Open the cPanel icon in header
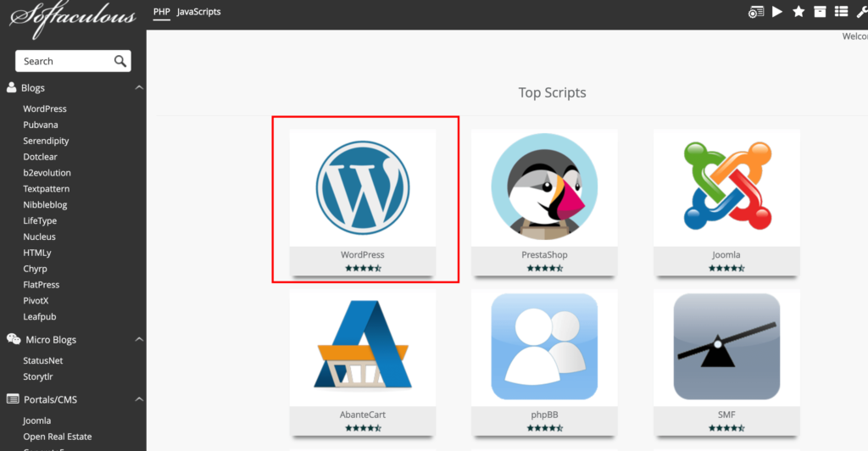 [x=755, y=12]
